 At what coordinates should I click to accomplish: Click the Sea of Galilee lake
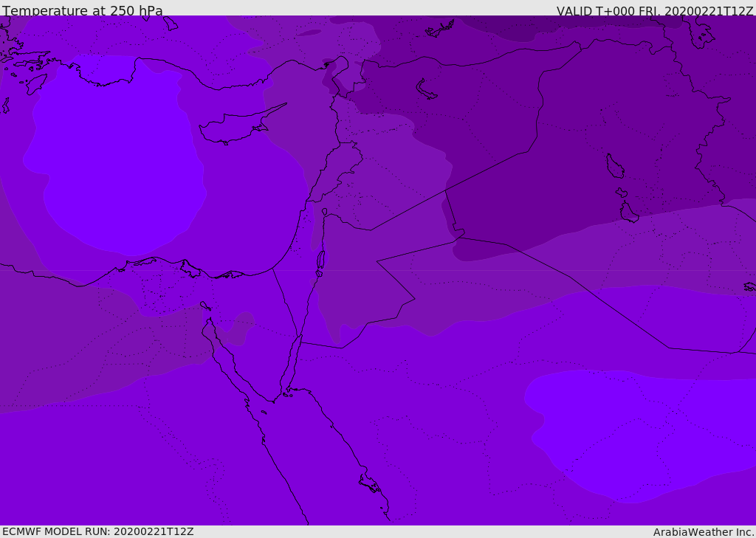[324, 212]
